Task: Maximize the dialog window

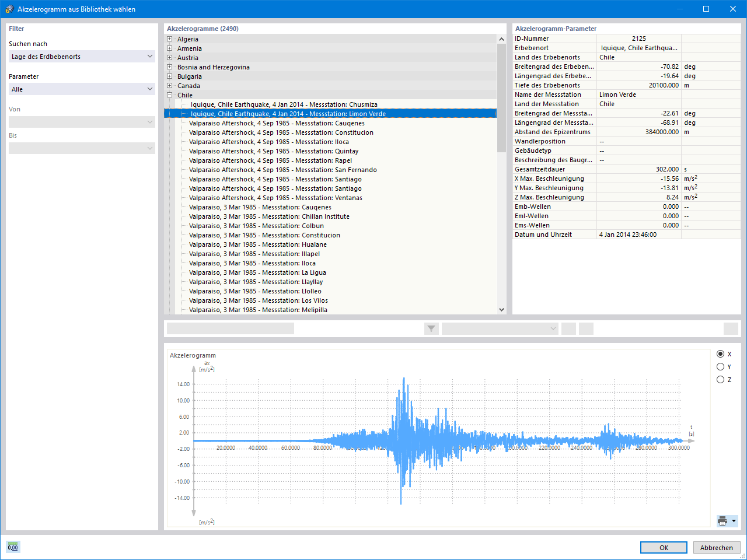Action: pyautogui.click(x=706, y=9)
